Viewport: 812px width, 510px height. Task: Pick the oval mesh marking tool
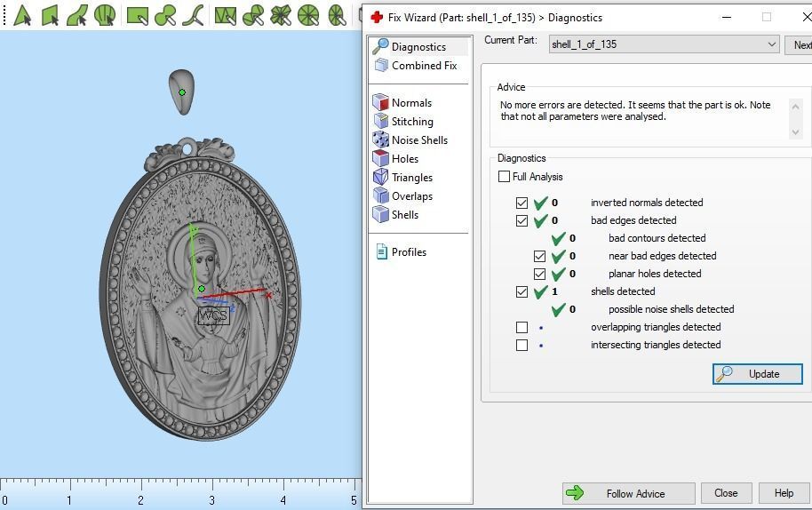pos(337,15)
